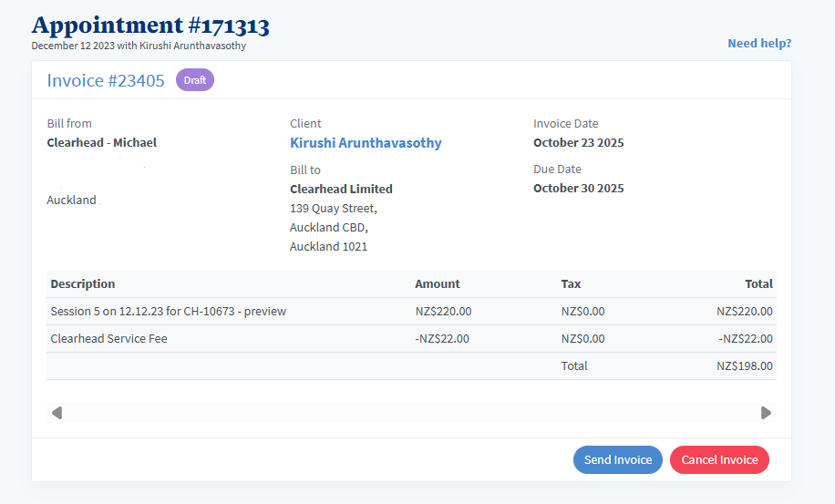Viewport: 835px width, 504px height.
Task: Click the left scroll arrow below the table
Action: pyautogui.click(x=57, y=413)
